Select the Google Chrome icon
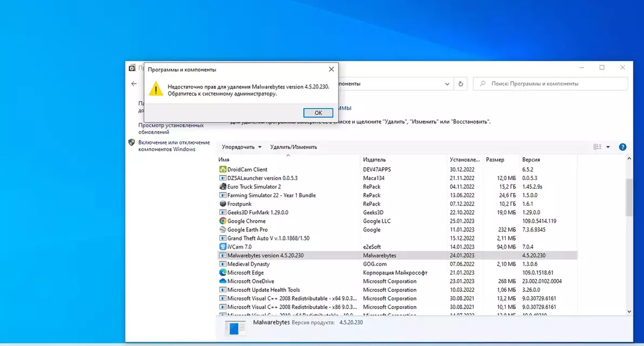This screenshot has height=346, width=644. pos(223,221)
